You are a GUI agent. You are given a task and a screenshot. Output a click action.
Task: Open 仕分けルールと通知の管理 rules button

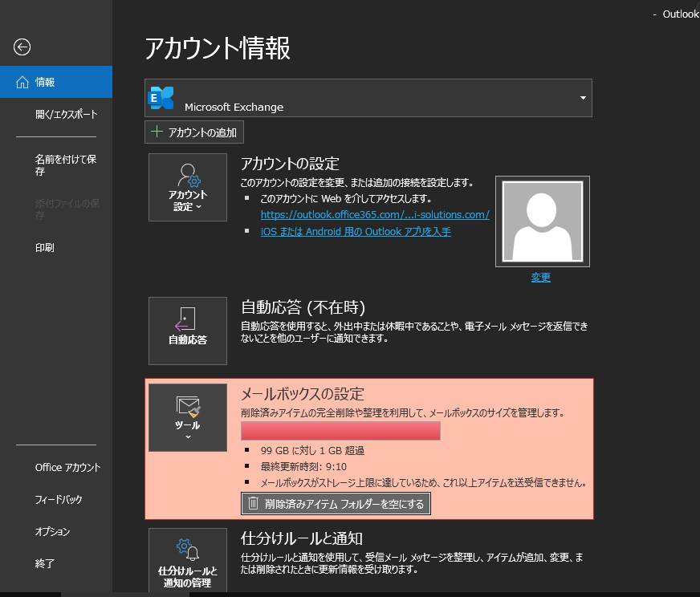click(x=188, y=561)
